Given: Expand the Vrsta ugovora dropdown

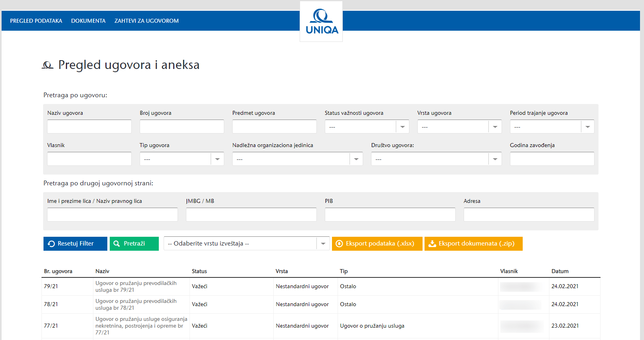Looking at the screenshot, I should [x=495, y=127].
